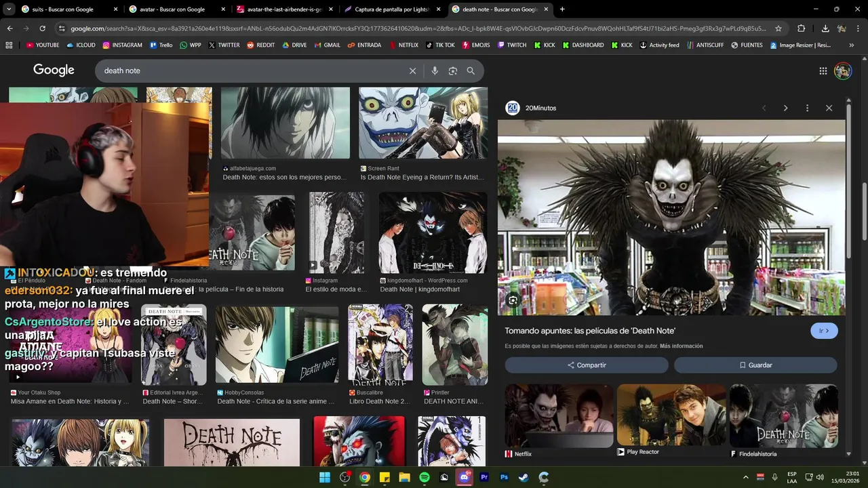Open YOUTUBE bookmark
Screen dimensions: 868x488
[43, 45]
